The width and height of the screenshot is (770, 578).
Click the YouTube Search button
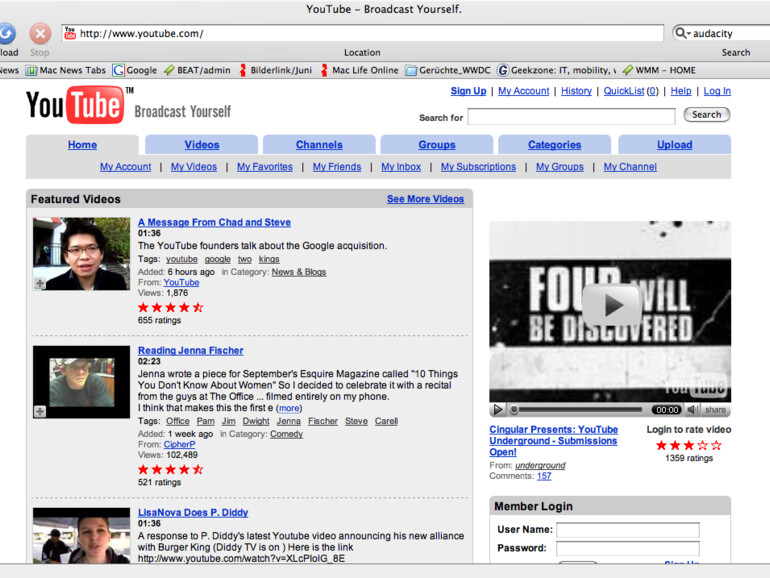click(x=707, y=114)
